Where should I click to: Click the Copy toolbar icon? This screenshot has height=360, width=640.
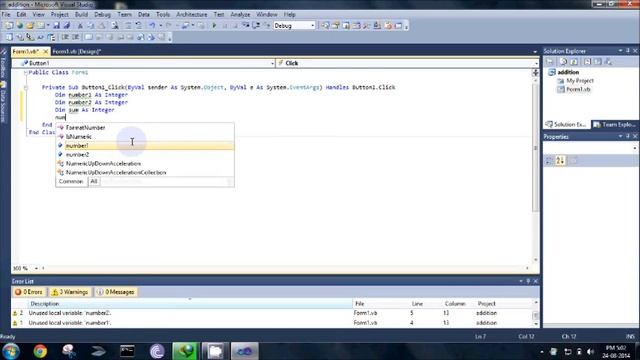(x=91, y=26)
